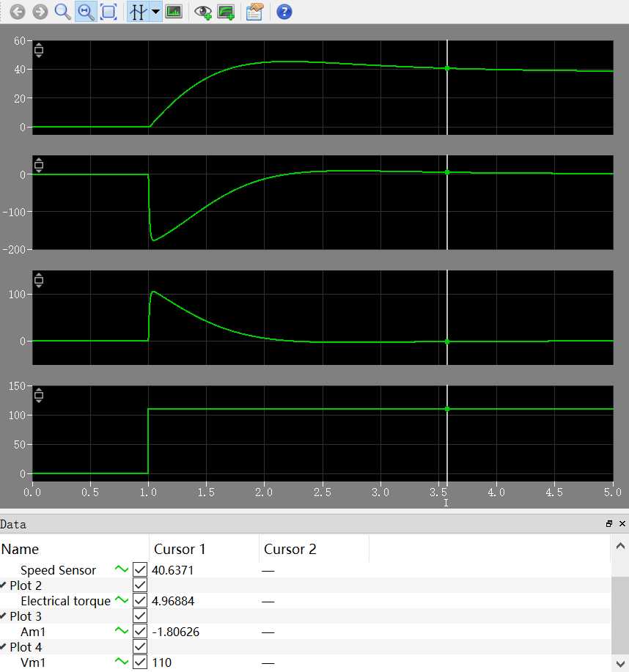The width and height of the screenshot is (629, 672).
Task: Select the Electrical torque row label
Action: [x=65, y=601]
